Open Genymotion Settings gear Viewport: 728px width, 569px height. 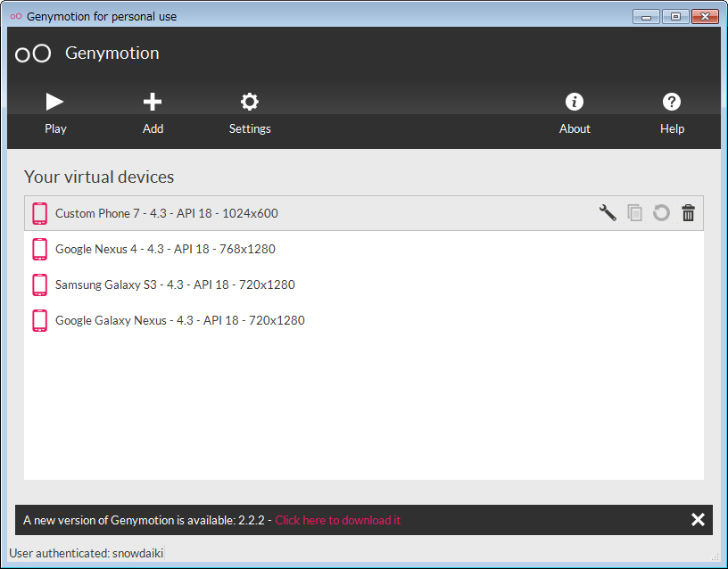[250, 113]
